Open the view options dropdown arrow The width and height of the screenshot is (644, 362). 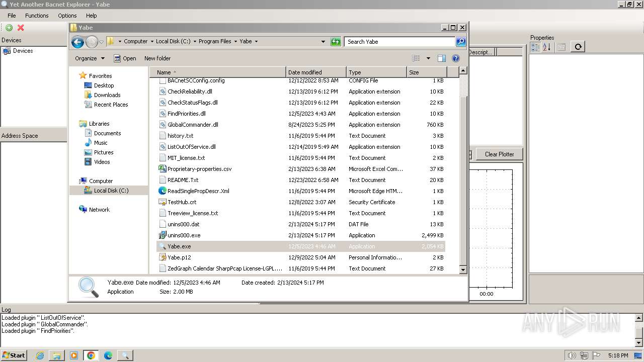[x=428, y=58]
